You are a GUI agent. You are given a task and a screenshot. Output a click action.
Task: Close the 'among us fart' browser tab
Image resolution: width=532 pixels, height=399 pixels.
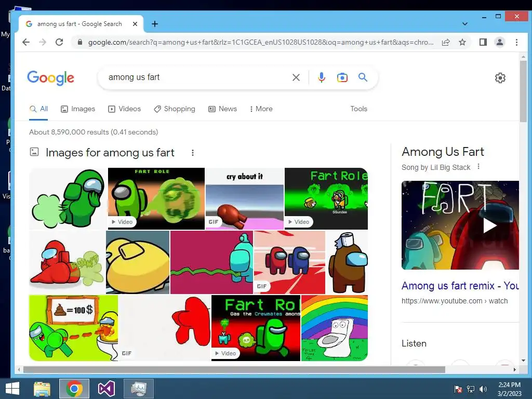click(135, 24)
